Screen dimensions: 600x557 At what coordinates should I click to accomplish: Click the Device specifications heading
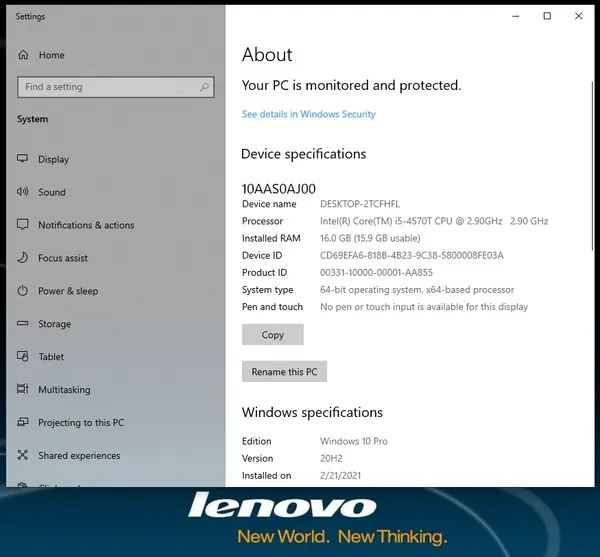tap(303, 154)
